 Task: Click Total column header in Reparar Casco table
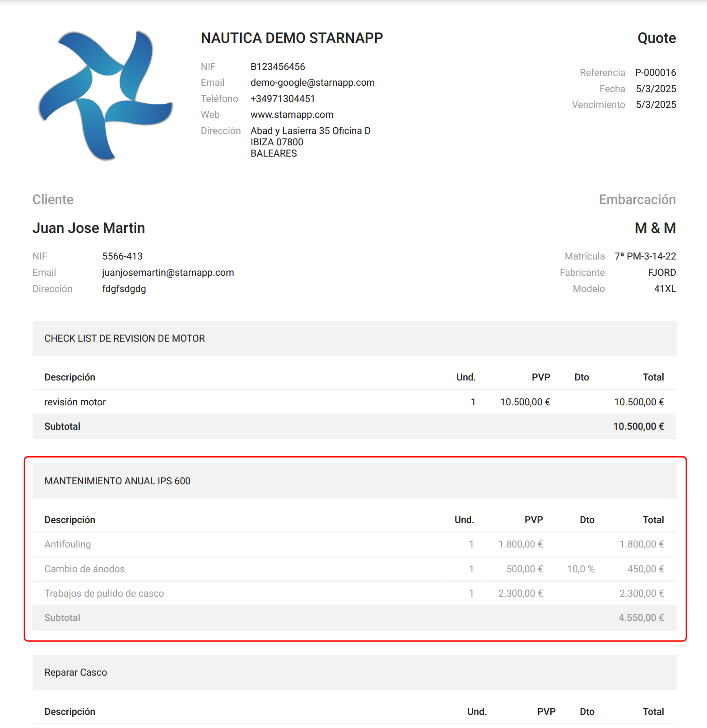click(x=653, y=712)
